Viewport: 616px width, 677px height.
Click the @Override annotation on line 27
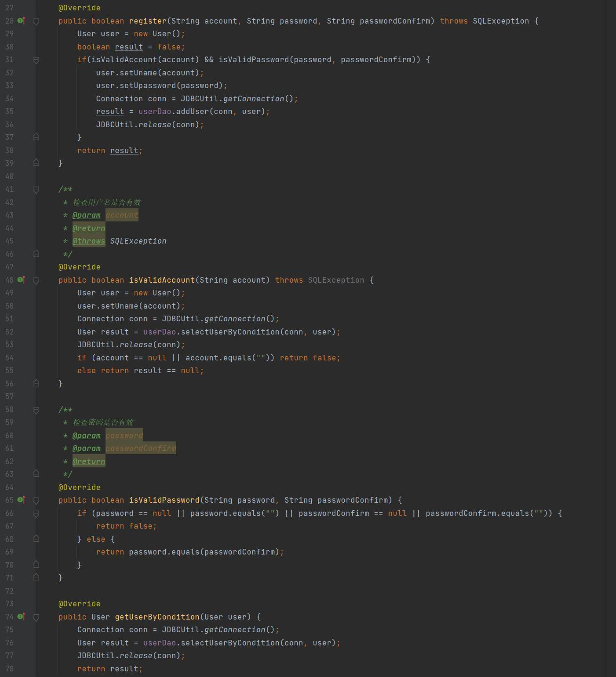coord(80,8)
